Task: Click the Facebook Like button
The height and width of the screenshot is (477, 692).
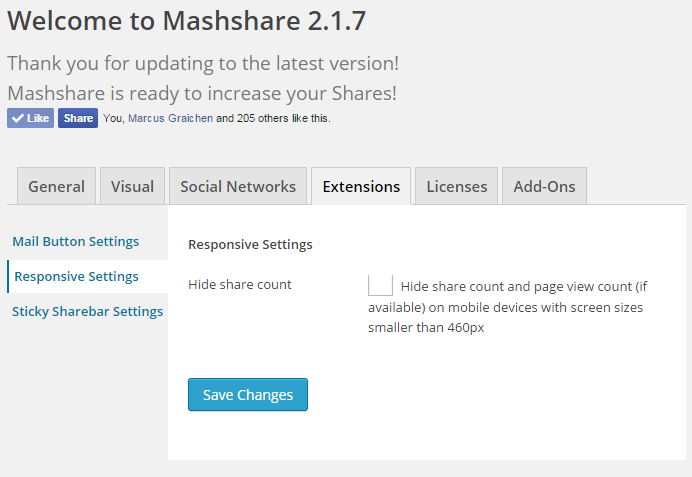Action: click(30, 118)
